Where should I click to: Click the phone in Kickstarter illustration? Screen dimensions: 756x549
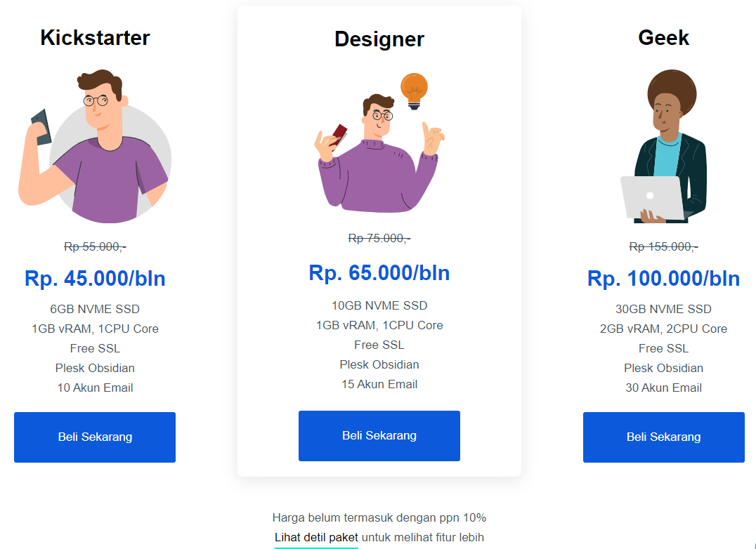[x=41, y=127]
